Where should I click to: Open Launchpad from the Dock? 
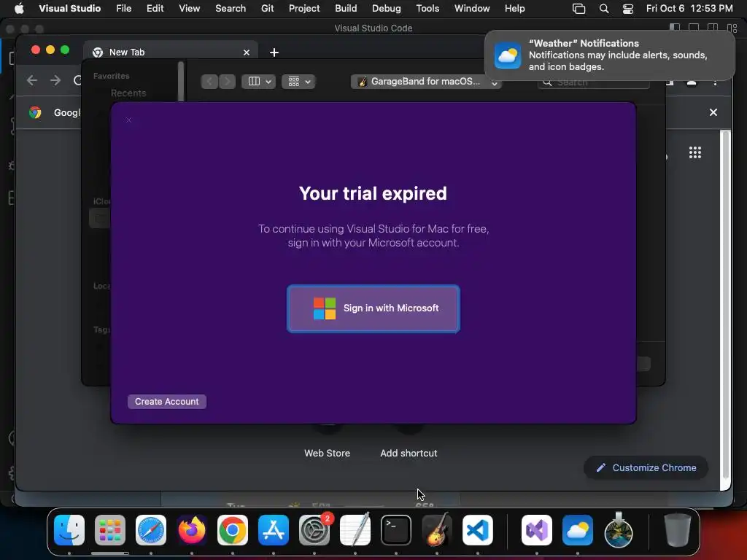click(110, 530)
